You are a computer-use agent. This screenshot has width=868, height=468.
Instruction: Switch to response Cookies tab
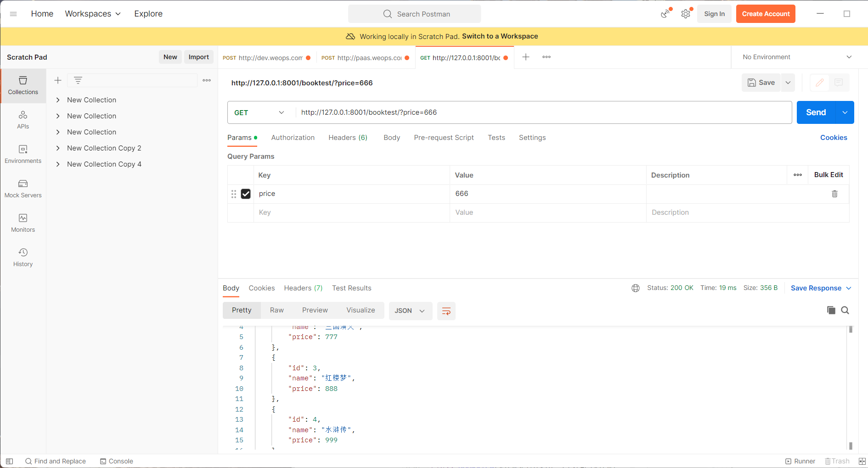point(262,288)
